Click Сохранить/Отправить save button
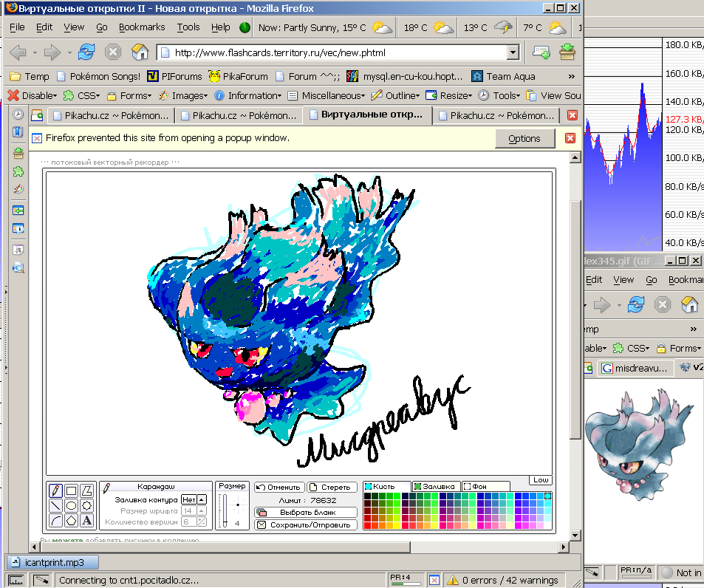Image resolution: width=704 pixels, height=588 pixels. [306, 524]
